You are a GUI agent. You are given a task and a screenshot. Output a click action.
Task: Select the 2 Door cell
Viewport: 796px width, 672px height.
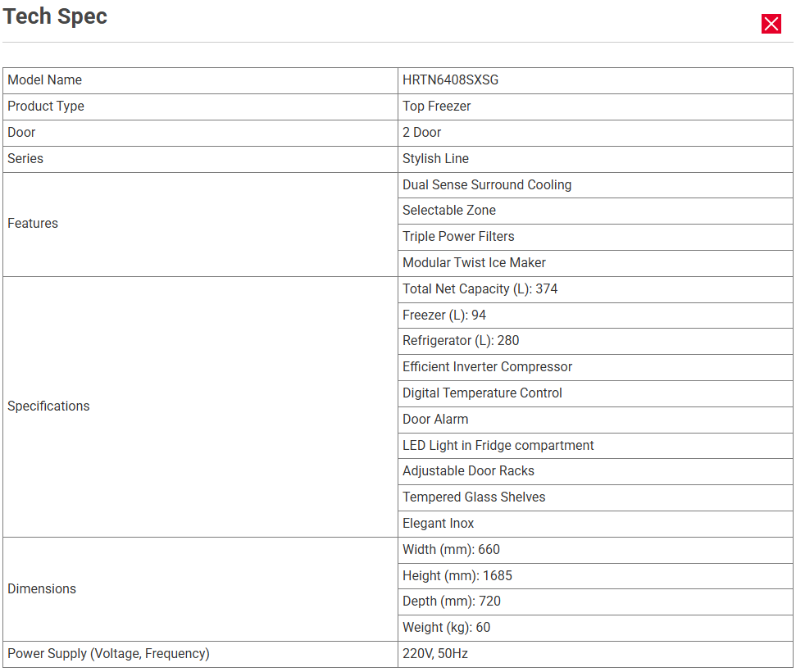421,133
